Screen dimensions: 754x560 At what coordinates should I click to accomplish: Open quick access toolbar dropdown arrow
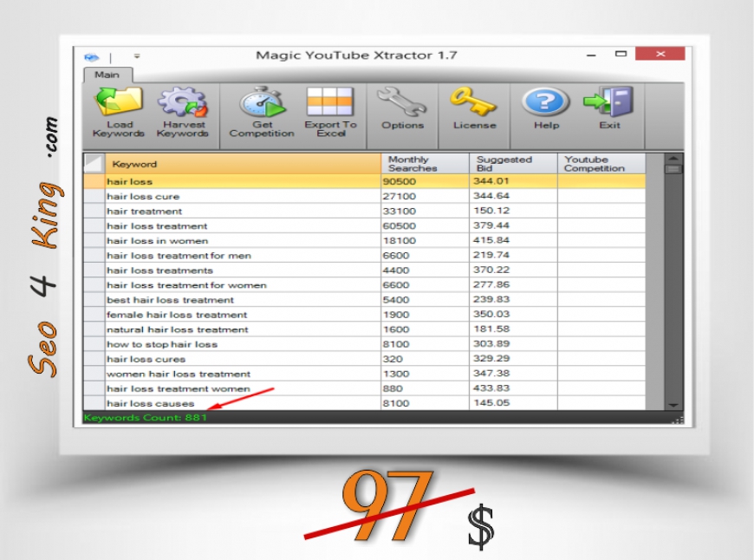[137, 56]
